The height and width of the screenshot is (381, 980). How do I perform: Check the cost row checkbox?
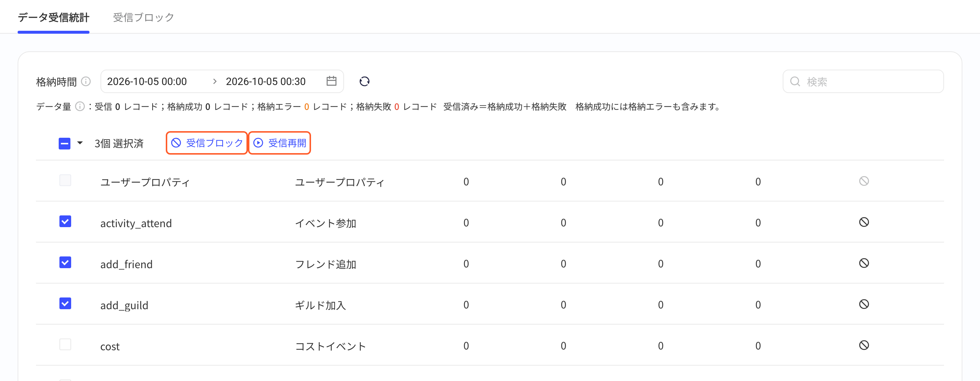click(65, 344)
